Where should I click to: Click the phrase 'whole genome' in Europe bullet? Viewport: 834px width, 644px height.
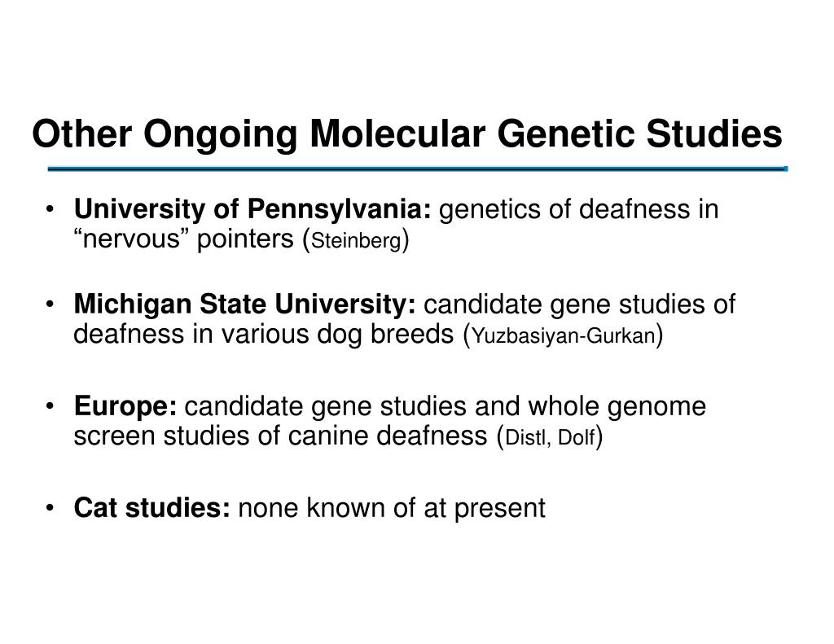pyautogui.click(x=617, y=408)
